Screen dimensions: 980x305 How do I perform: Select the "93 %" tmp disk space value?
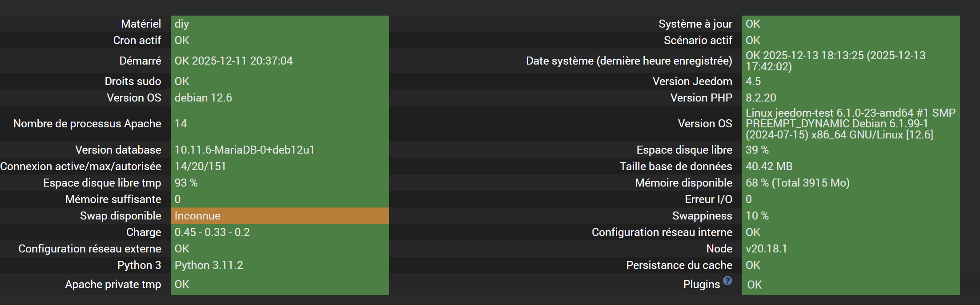click(x=186, y=183)
